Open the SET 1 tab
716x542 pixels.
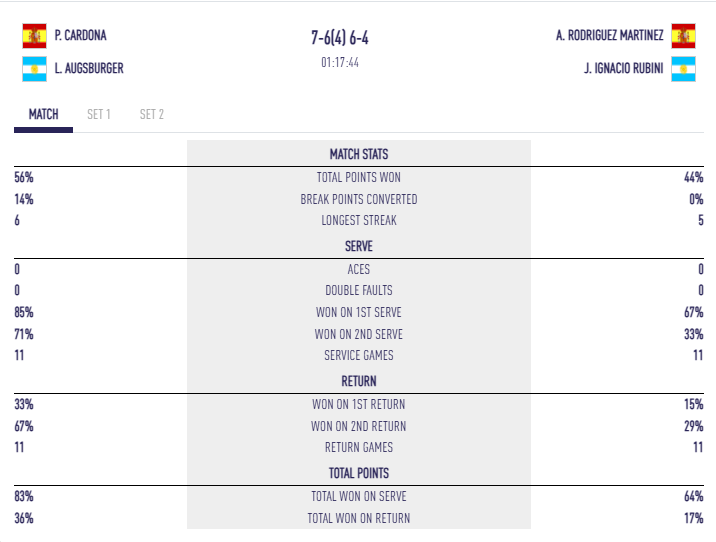tap(99, 114)
